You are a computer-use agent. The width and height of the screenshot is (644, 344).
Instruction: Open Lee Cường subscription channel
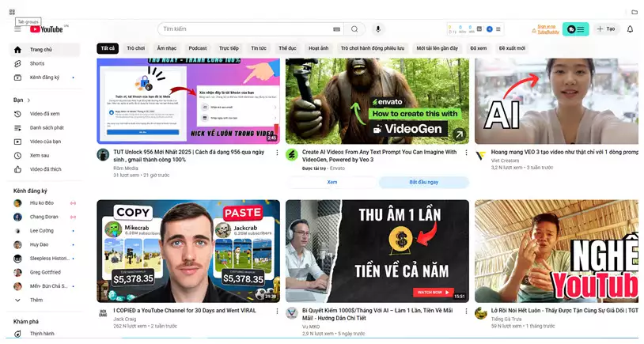click(x=45, y=231)
